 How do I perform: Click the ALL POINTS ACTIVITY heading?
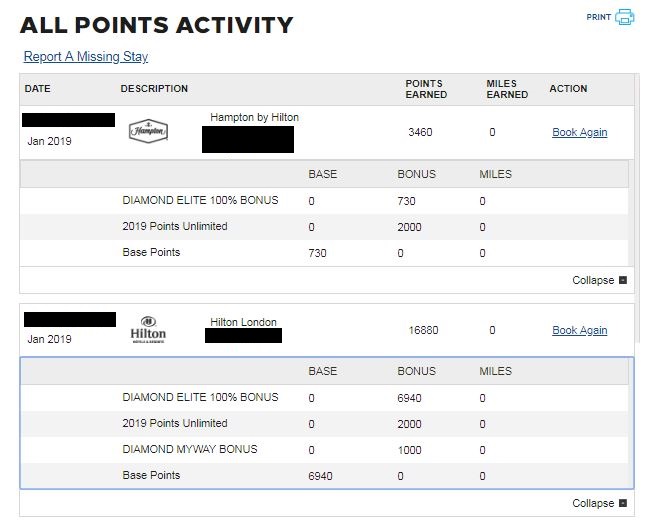click(x=156, y=25)
